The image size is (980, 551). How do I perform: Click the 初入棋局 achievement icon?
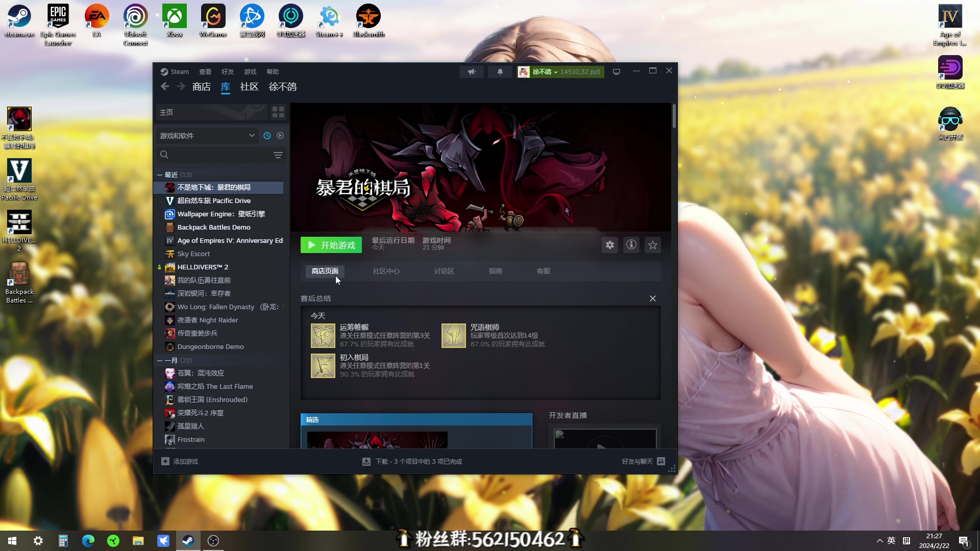point(323,366)
